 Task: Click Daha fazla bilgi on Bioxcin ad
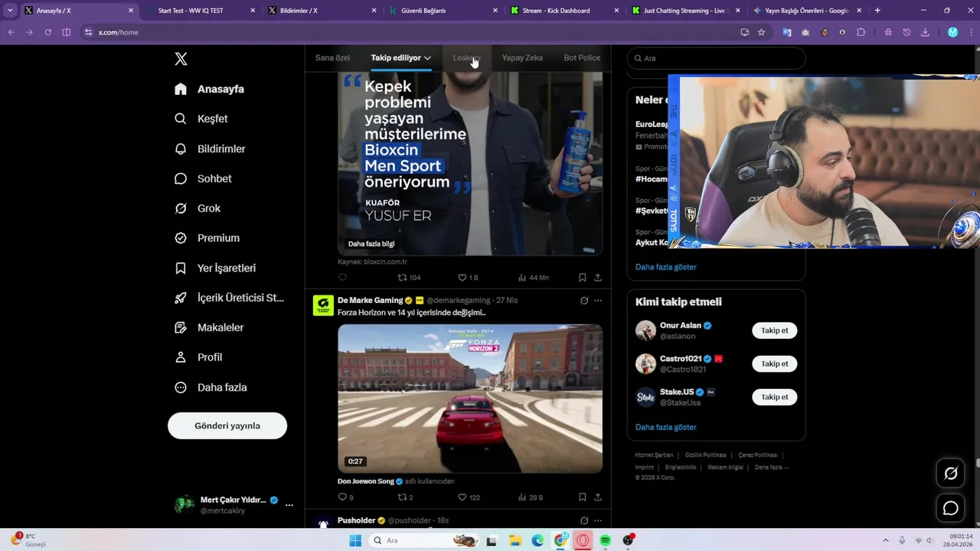(371, 244)
